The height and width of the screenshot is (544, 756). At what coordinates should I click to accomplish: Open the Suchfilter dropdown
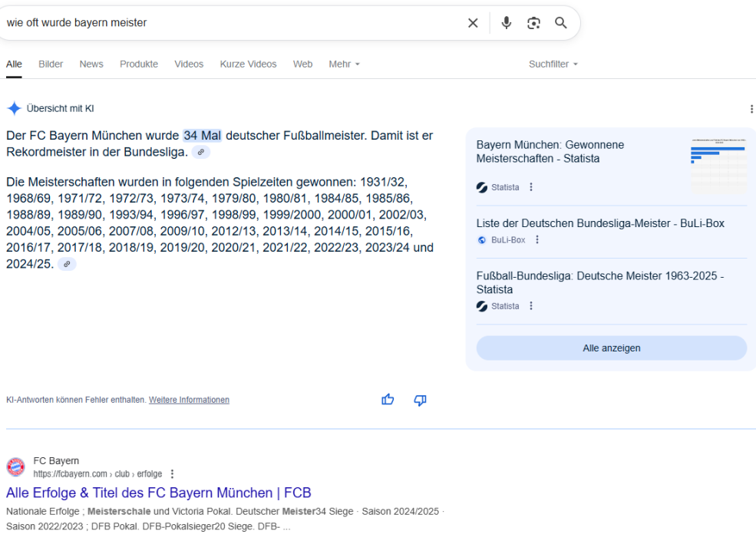click(x=553, y=64)
